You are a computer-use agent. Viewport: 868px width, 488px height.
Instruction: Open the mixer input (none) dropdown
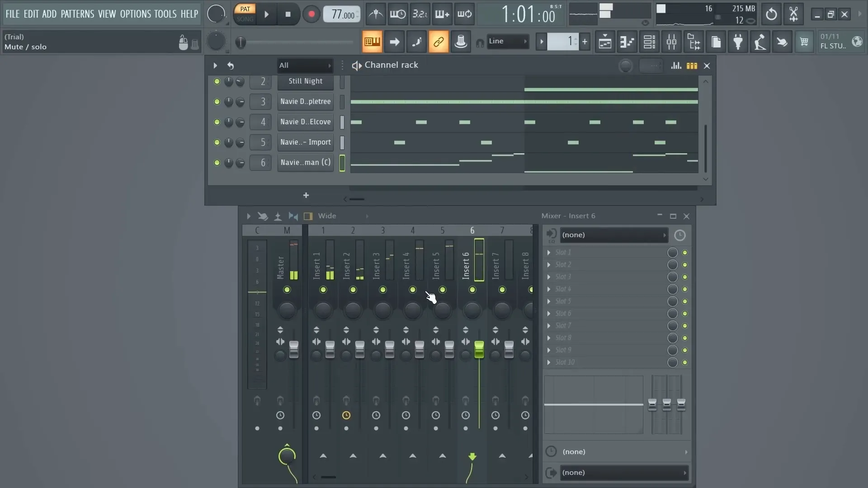(613, 235)
